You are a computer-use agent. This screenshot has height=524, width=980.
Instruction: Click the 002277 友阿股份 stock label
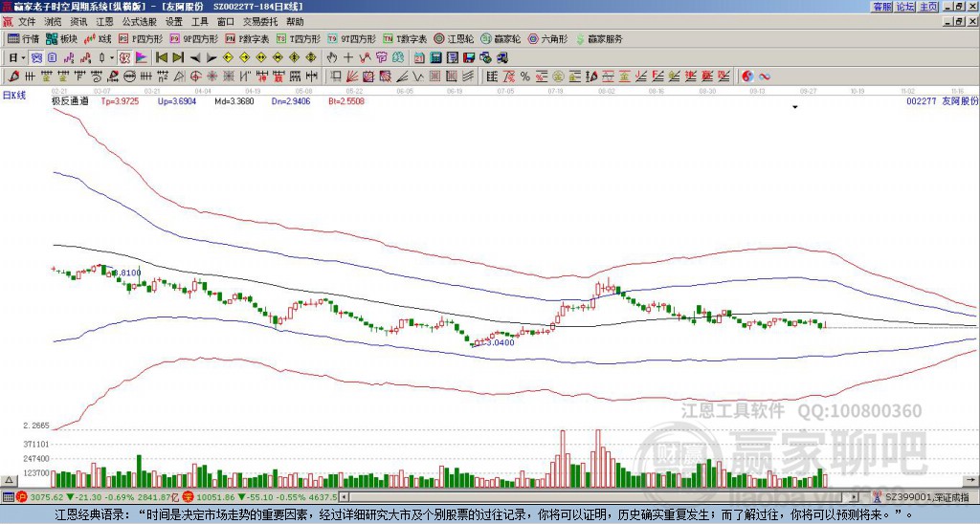943,100
